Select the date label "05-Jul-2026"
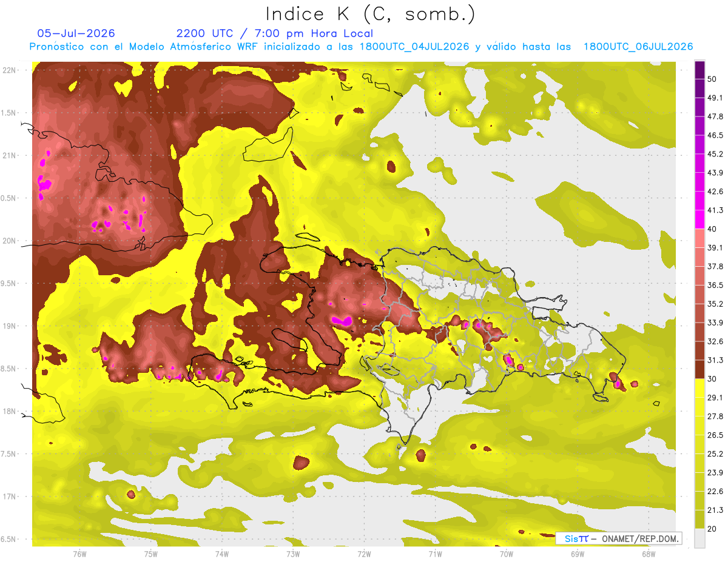This screenshot has width=728, height=562. point(76,33)
